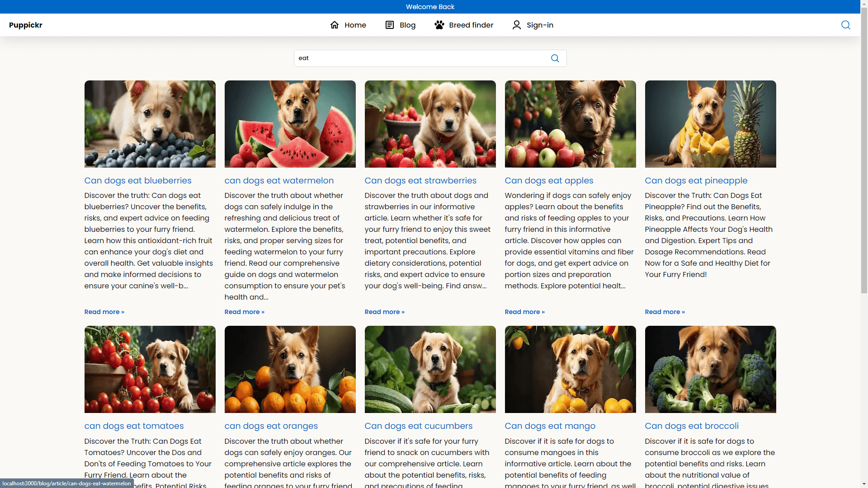Open 'can dogs eat watermelon' title link
This screenshot has height=488, width=868.
(279, 180)
